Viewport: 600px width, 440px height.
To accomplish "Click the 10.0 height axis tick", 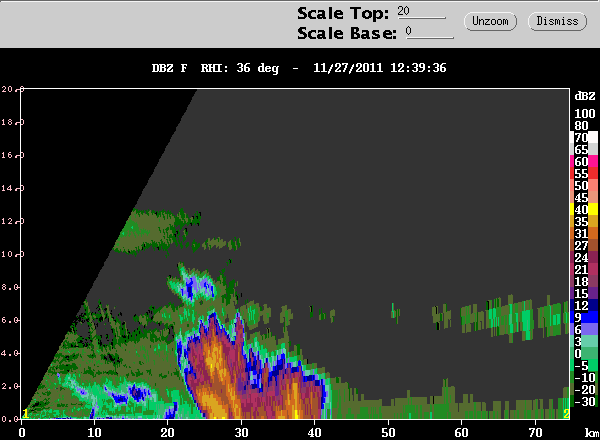I will (x=12, y=254).
